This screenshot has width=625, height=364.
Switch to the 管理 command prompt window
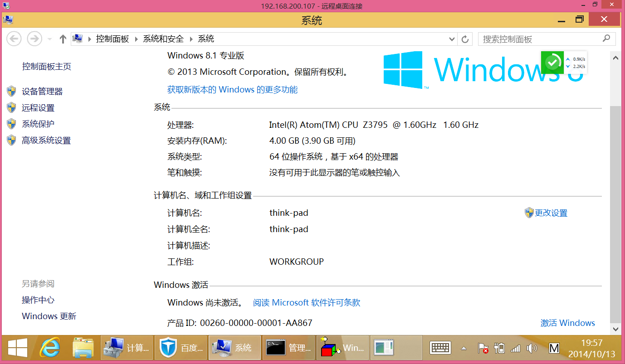pos(288,348)
